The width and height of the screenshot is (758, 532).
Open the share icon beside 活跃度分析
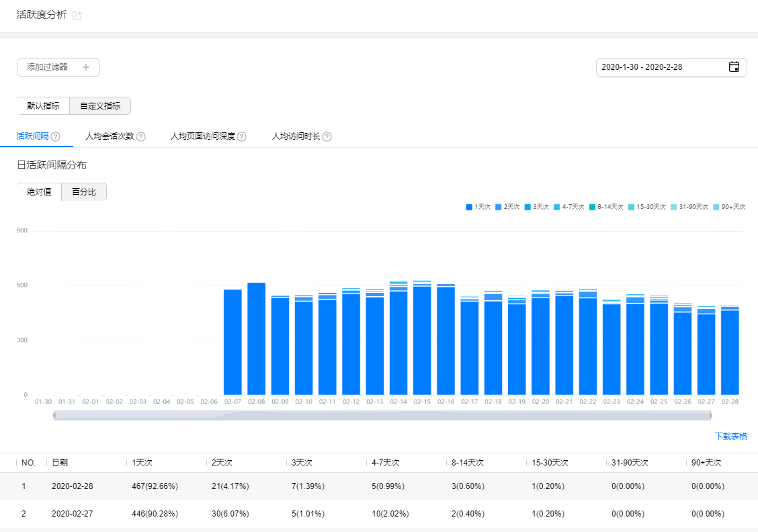click(77, 15)
